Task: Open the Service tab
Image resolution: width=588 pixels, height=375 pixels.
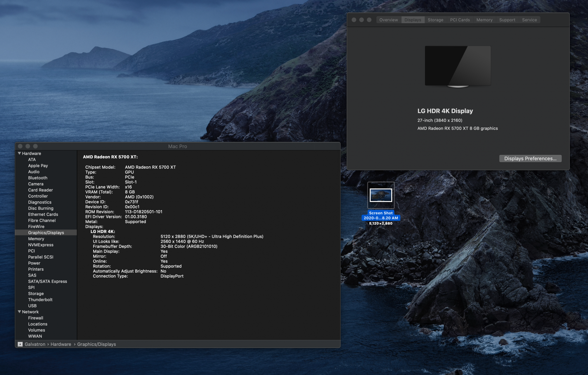Action: coord(529,20)
